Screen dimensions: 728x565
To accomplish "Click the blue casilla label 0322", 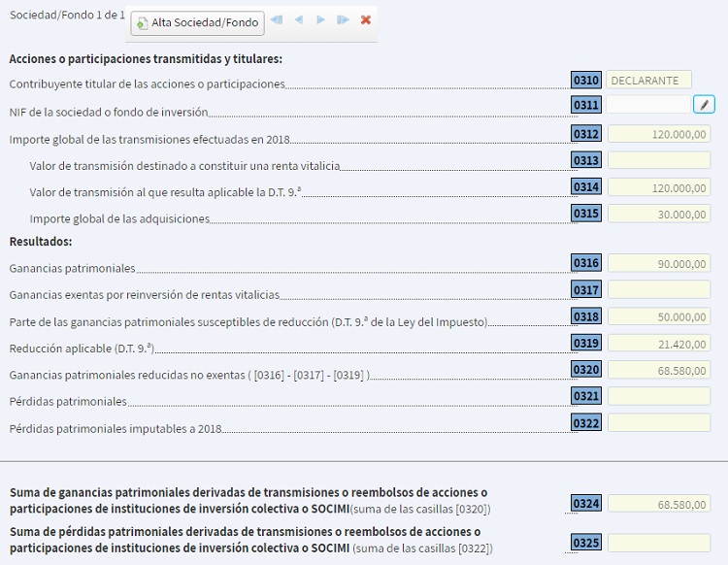I will [x=586, y=422].
